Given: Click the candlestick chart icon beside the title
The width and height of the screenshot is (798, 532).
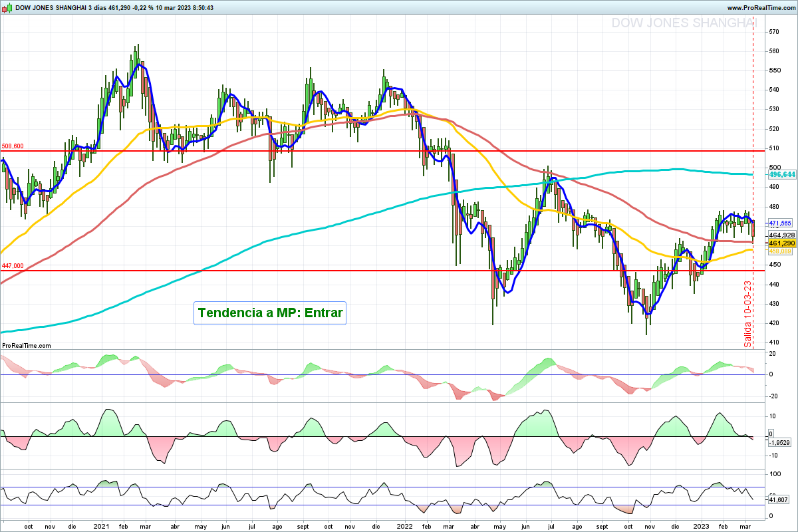Looking at the screenshot, I should tap(7, 8).
